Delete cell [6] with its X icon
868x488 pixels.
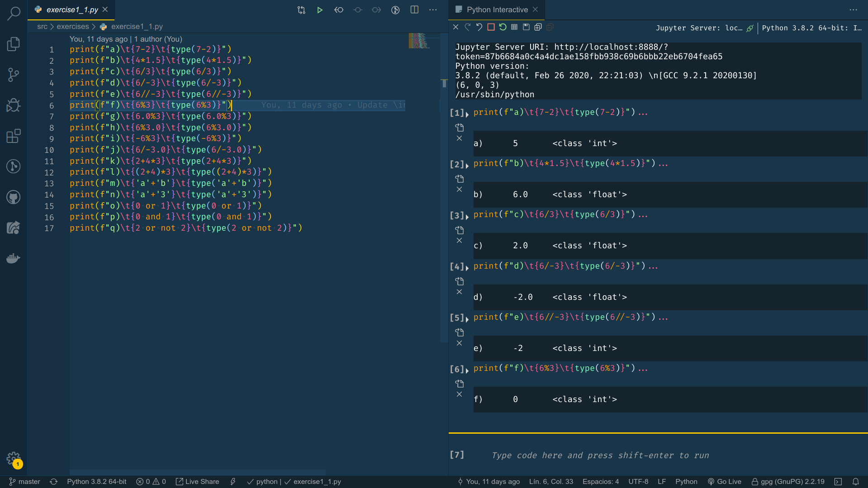click(x=459, y=394)
